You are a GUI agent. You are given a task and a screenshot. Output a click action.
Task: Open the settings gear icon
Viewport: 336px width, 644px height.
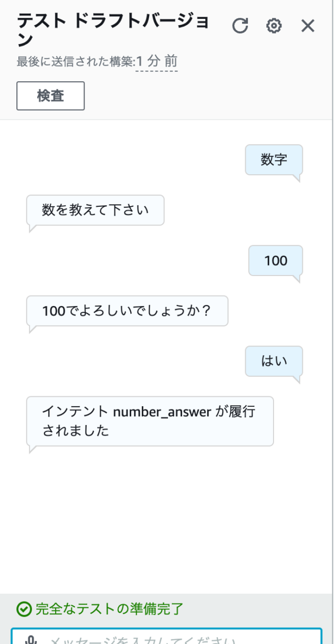click(274, 26)
